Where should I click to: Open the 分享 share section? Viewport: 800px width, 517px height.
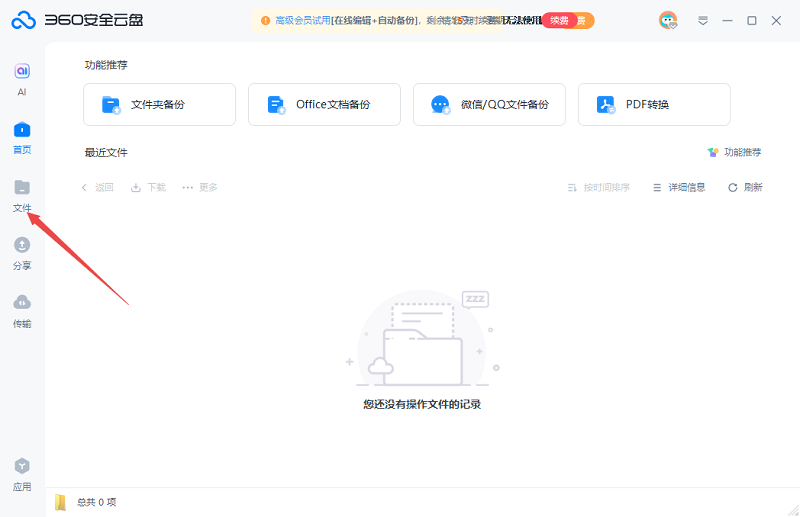[21, 252]
